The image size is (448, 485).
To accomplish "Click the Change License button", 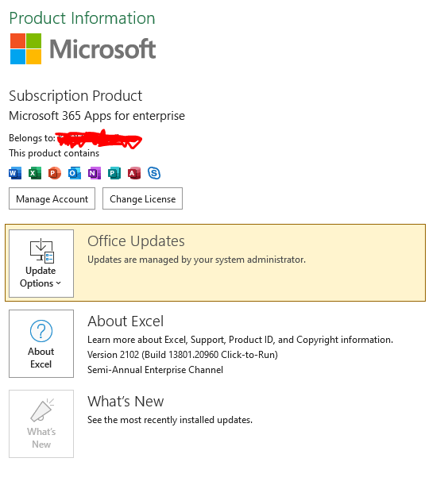I will tap(142, 198).
